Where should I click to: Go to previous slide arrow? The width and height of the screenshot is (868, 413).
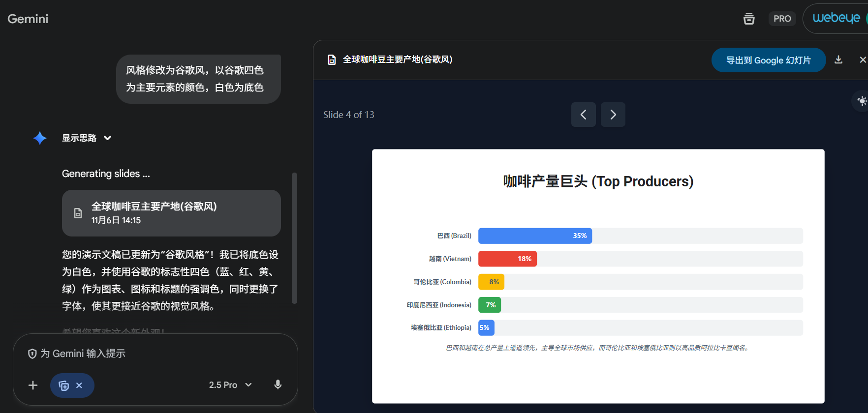583,115
